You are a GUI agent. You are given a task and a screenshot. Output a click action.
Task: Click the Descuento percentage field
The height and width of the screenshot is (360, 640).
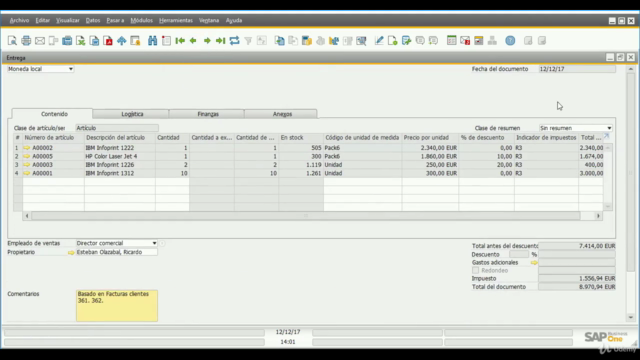(519, 254)
